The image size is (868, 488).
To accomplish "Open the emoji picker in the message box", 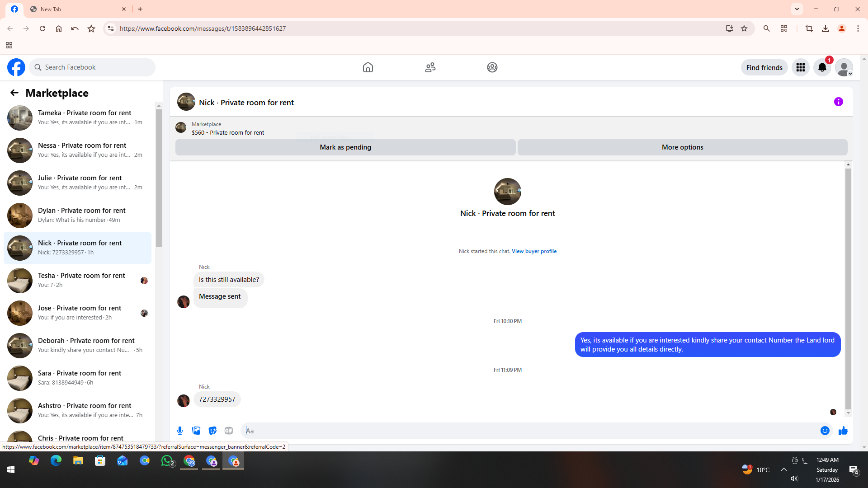I will point(825,431).
